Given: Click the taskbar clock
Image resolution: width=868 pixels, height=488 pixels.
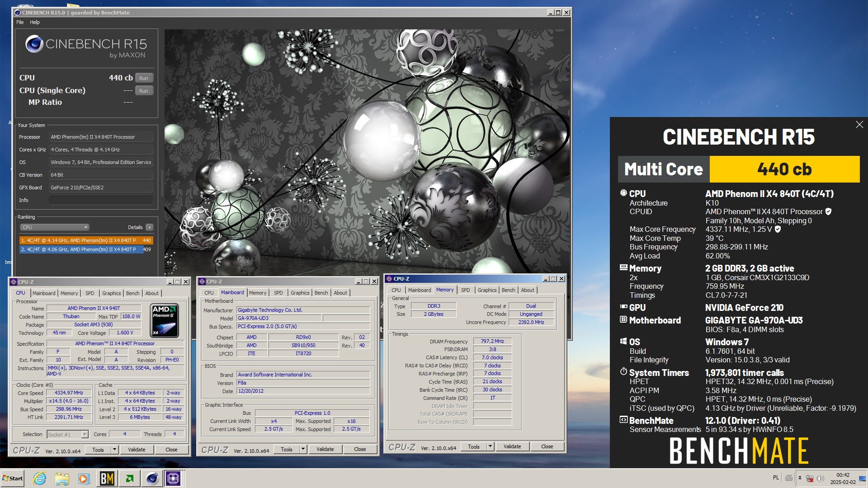Looking at the screenshot, I should pyautogui.click(x=843, y=479).
